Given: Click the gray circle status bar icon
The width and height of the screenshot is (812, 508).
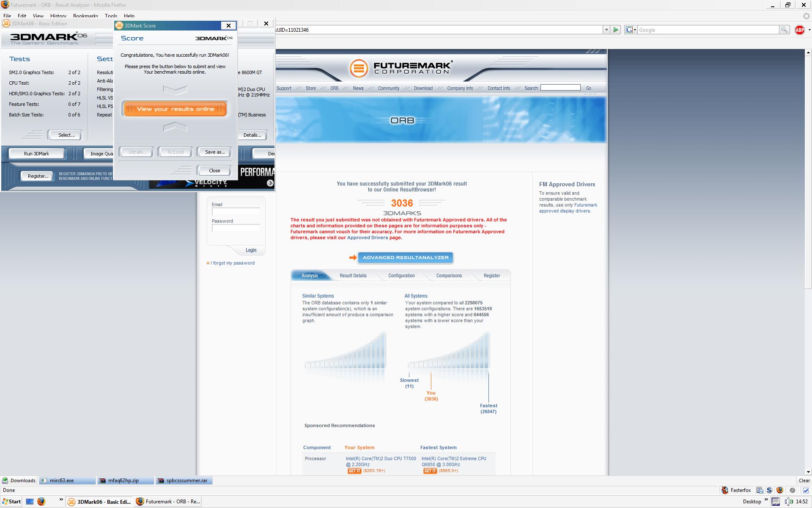Looking at the screenshot, I should pos(792,490).
